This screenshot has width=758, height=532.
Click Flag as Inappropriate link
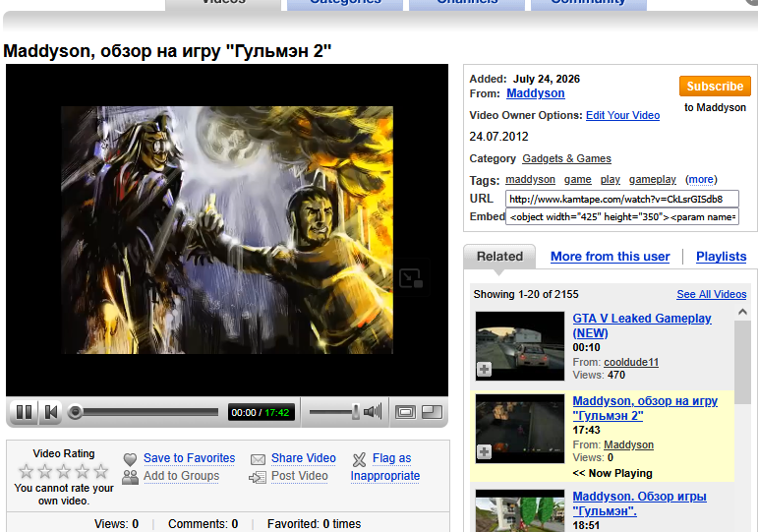[x=385, y=467]
